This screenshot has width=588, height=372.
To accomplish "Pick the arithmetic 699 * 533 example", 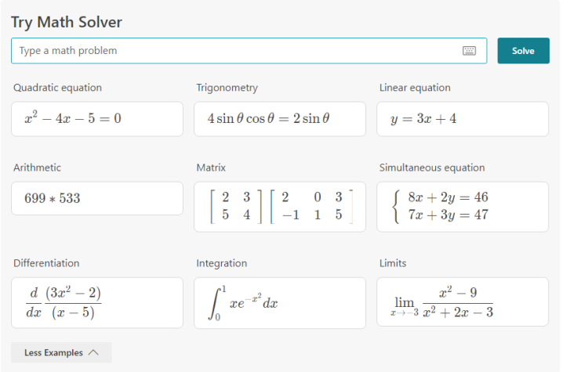I will (x=97, y=199).
